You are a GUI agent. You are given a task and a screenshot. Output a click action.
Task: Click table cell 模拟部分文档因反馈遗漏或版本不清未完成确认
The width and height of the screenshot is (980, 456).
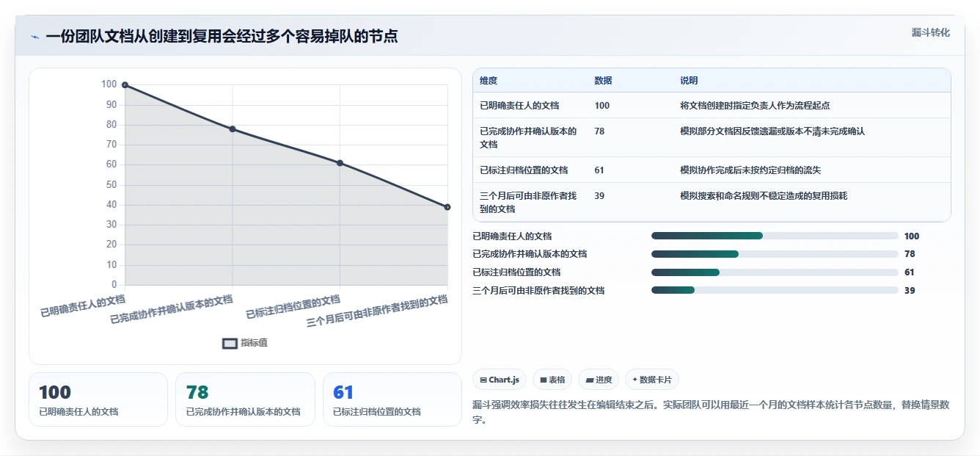(x=772, y=131)
